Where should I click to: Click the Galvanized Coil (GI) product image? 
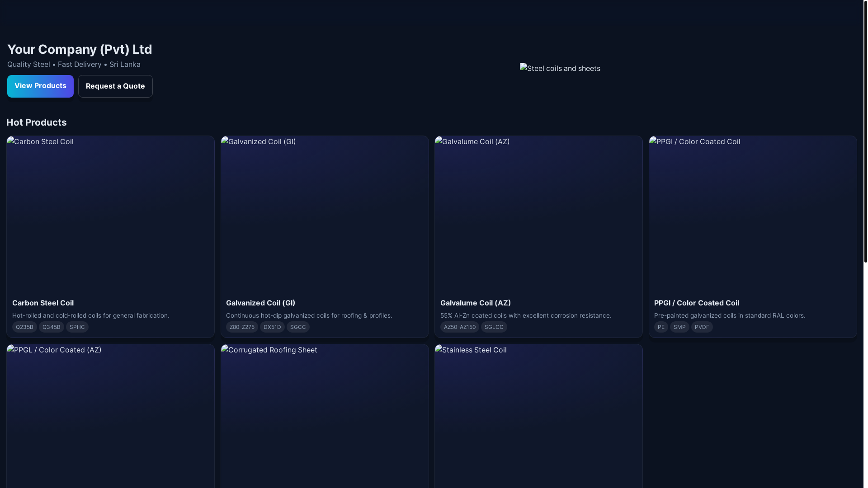tap(325, 214)
